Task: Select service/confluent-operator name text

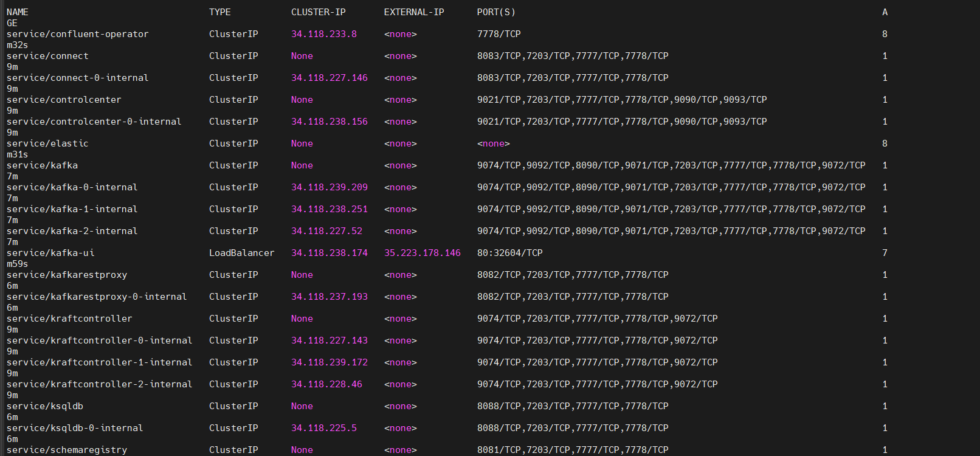Action: (x=78, y=34)
